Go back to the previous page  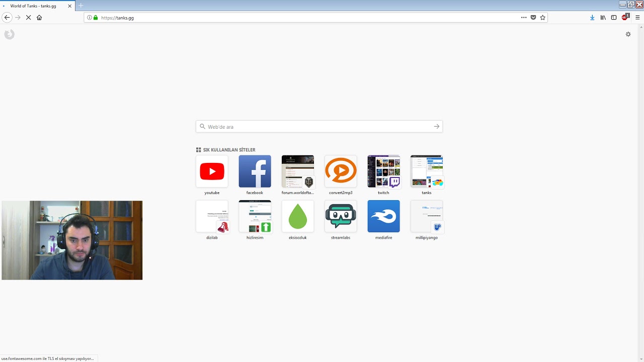coord(7,18)
